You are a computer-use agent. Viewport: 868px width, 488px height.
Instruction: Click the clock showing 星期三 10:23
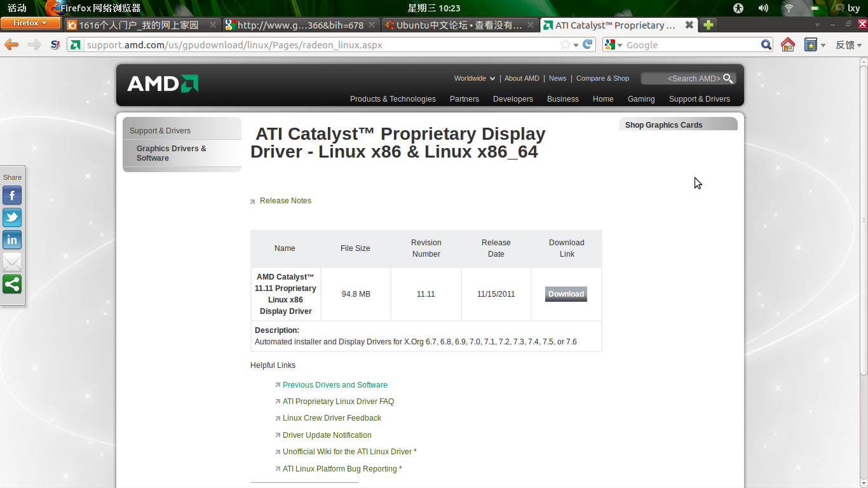(x=433, y=8)
